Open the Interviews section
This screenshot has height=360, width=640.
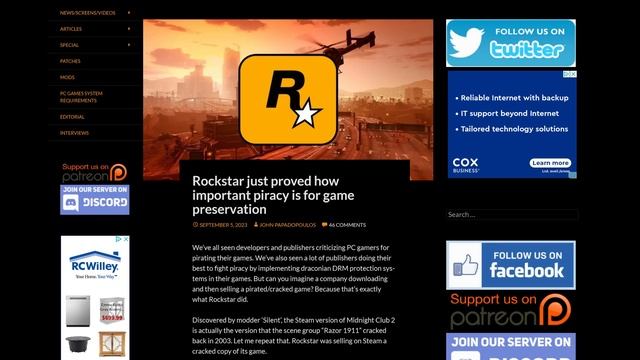point(74,133)
